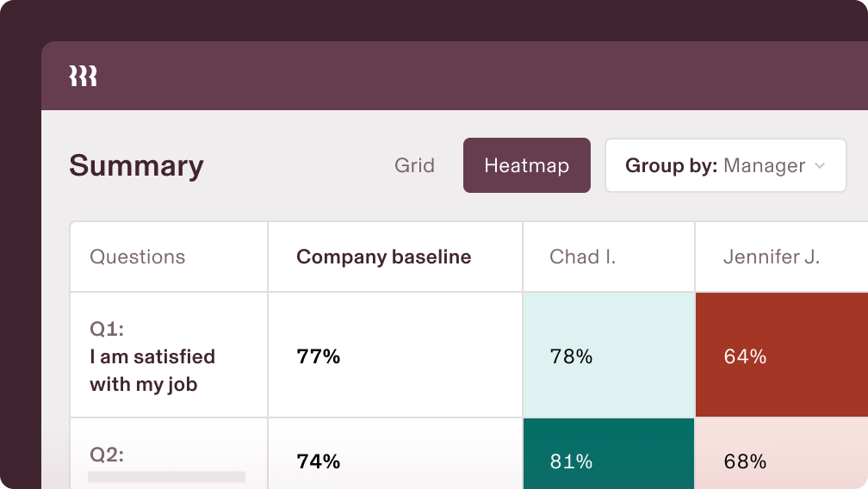Click the Questions column header
Viewport: 868px width, 489px height.
pyautogui.click(x=138, y=257)
